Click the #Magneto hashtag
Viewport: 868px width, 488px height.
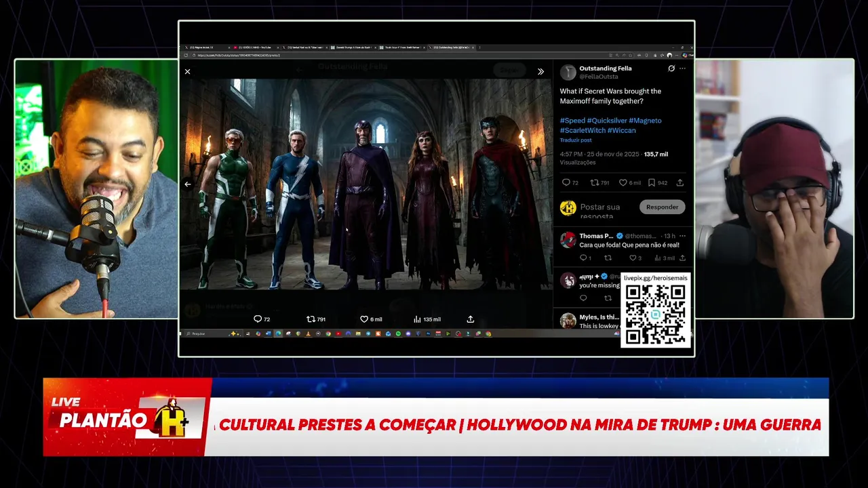tap(645, 121)
